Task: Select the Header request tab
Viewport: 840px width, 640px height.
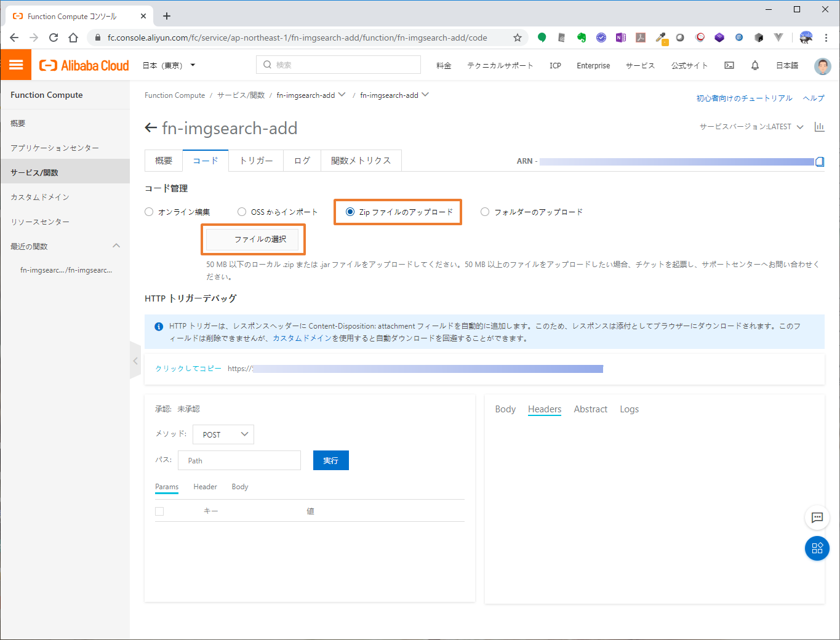Action: coord(205,487)
